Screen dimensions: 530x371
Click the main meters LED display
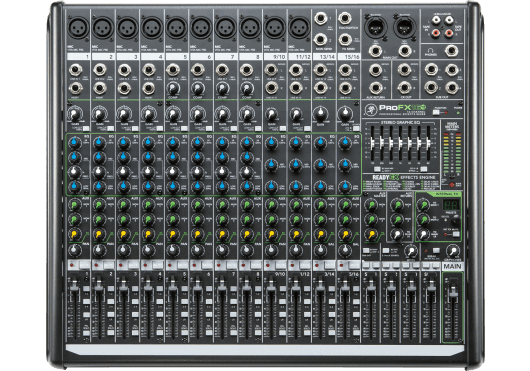tap(453, 152)
